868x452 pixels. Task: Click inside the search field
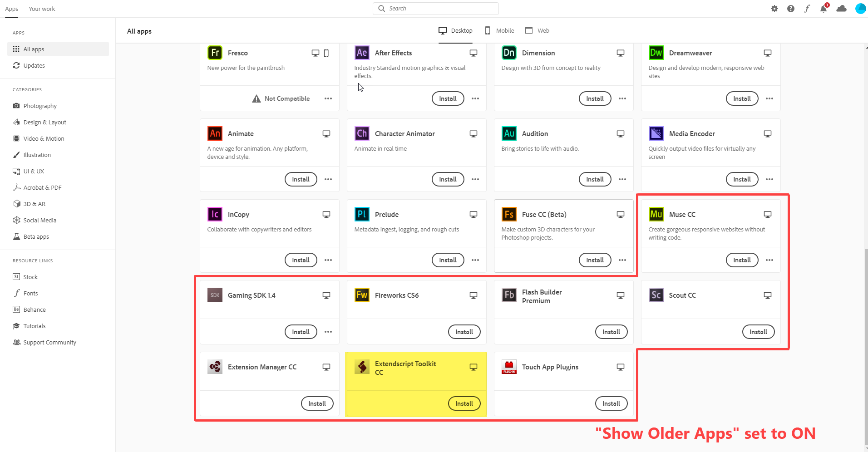435,8
